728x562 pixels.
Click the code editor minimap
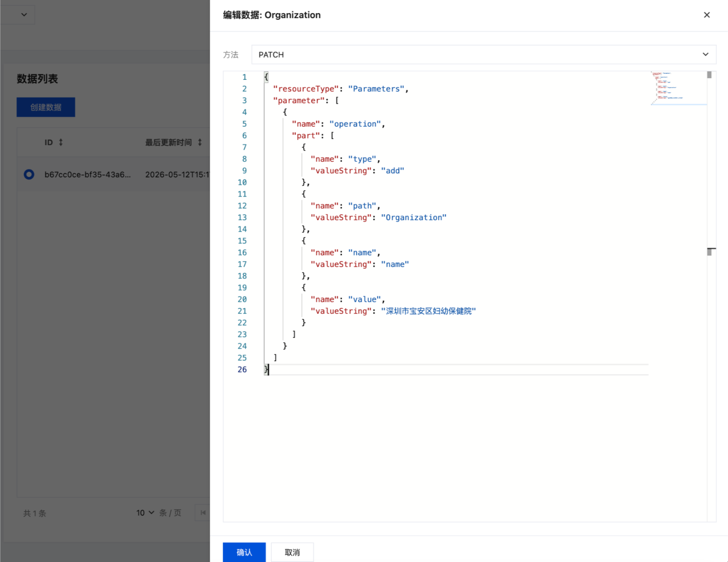[678, 88]
